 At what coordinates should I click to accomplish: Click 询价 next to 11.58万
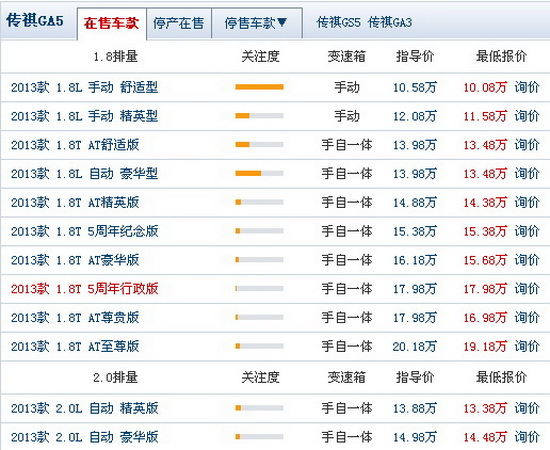pyautogui.click(x=527, y=116)
